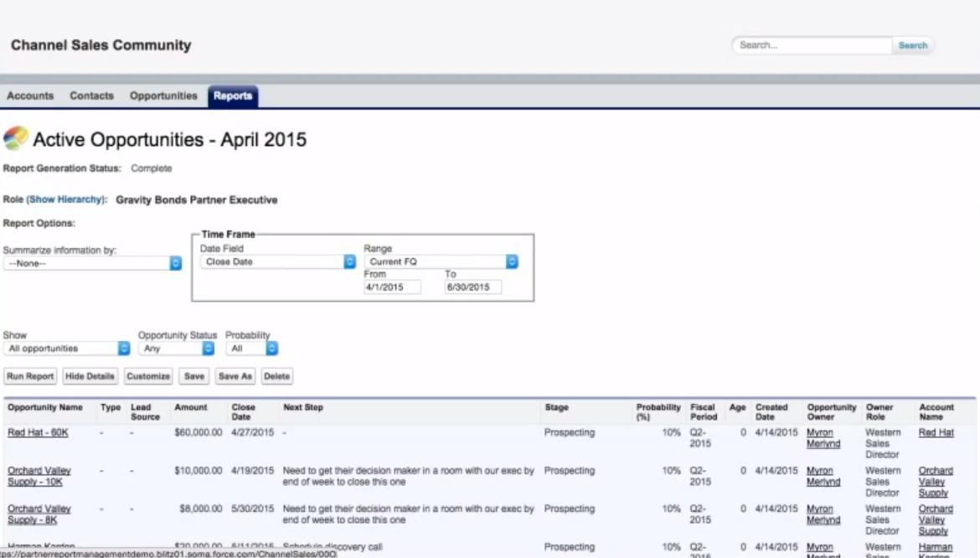Click Gravity Bonds Partner Executive role text
Viewport: 980px width, 558px height.
196,200
